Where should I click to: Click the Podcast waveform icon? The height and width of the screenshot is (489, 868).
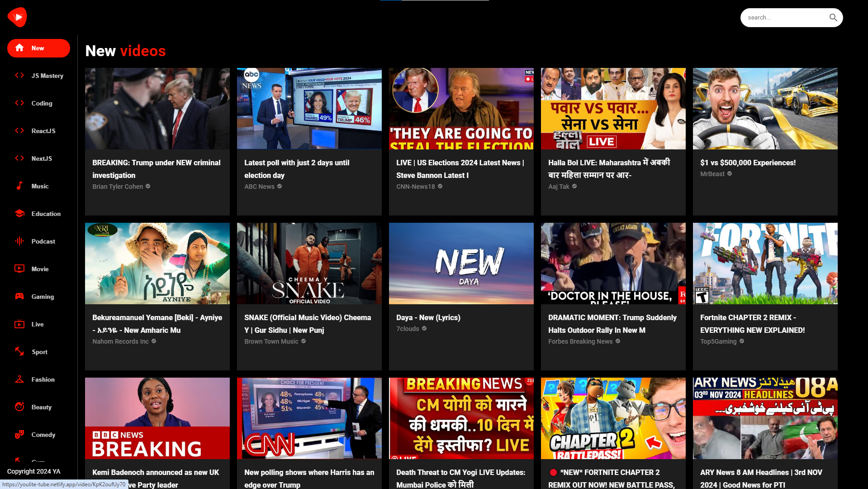(x=19, y=241)
